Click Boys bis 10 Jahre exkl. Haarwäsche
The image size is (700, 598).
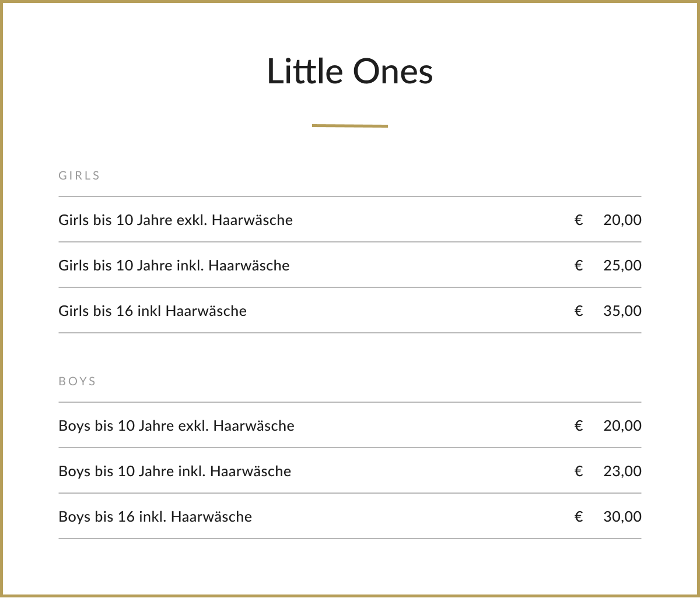[176, 425]
